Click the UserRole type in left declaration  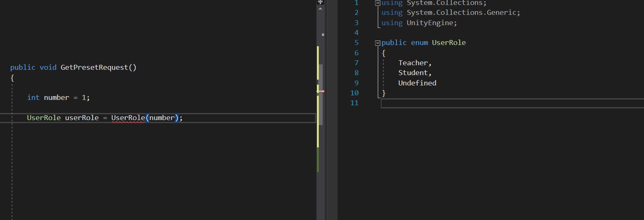click(44, 118)
